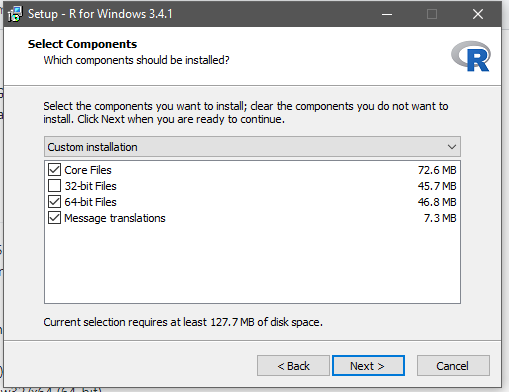Screen dimensions: 509x392
Task: Go back with the < Back button
Action: click(x=293, y=366)
